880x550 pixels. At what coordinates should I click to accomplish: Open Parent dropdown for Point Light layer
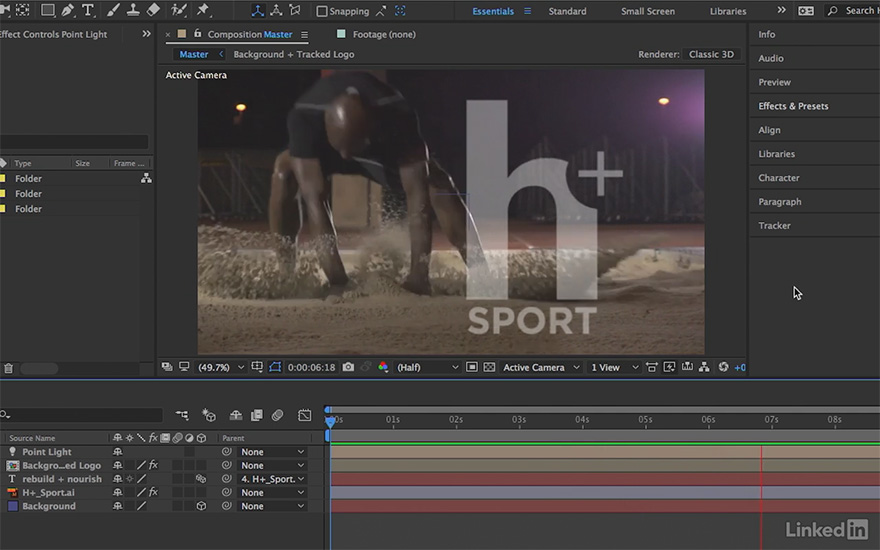coord(272,452)
